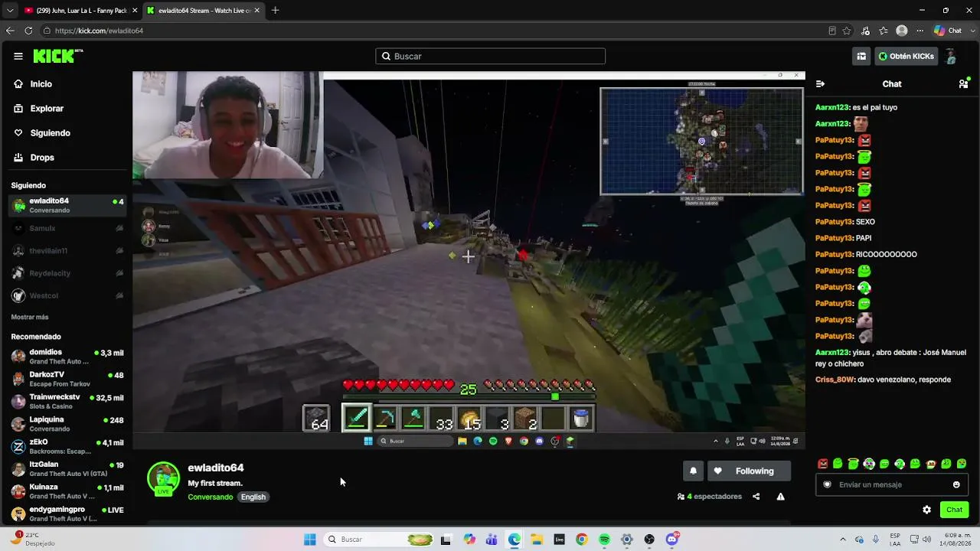Go to the Kick logo homepage

[57, 56]
